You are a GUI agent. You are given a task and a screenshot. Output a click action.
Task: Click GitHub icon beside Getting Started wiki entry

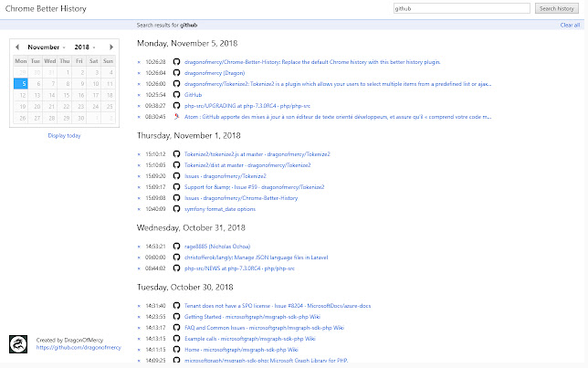tap(176, 317)
